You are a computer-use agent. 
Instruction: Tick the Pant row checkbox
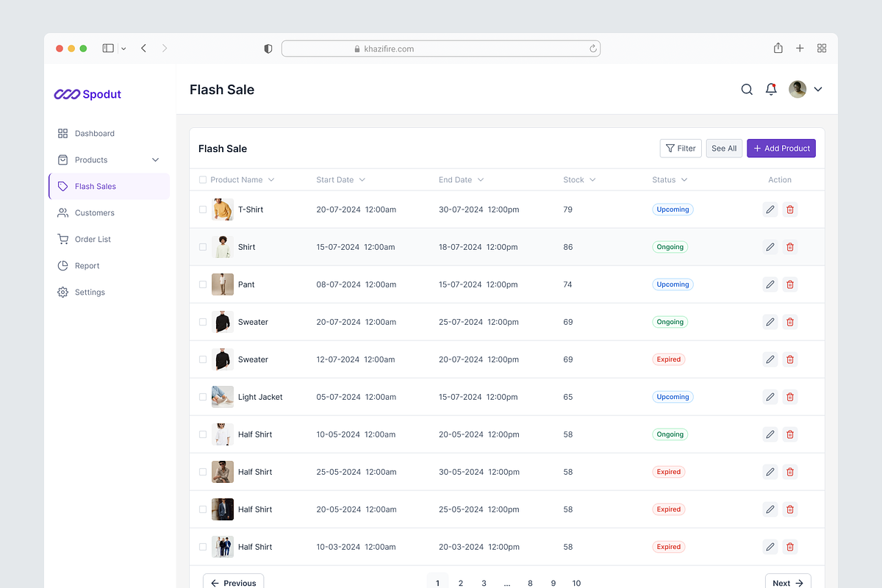click(203, 284)
